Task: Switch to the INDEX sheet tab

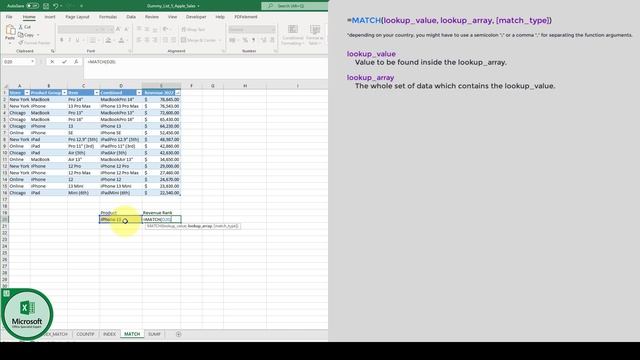Action: pos(109,334)
